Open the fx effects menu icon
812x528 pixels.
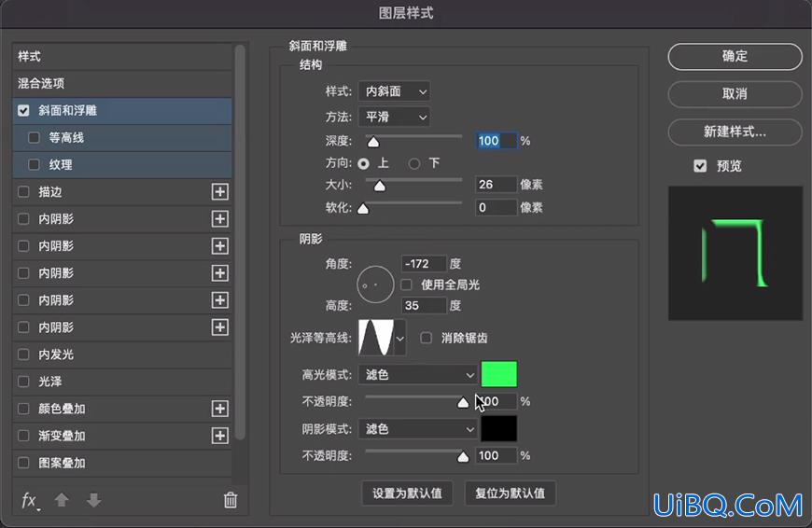coord(30,501)
